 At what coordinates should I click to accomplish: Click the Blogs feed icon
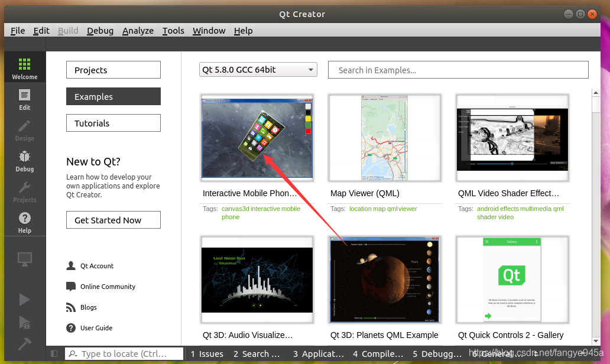pos(72,307)
